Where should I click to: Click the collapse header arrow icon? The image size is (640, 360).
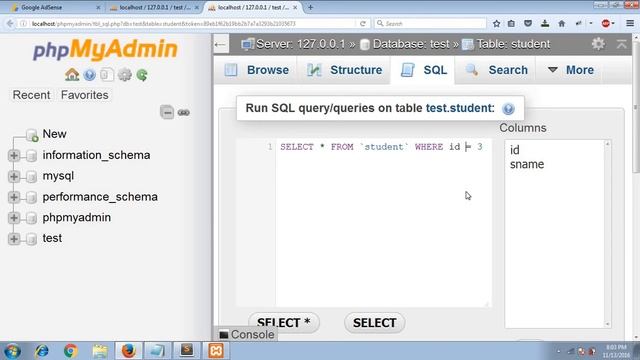click(622, 44)
